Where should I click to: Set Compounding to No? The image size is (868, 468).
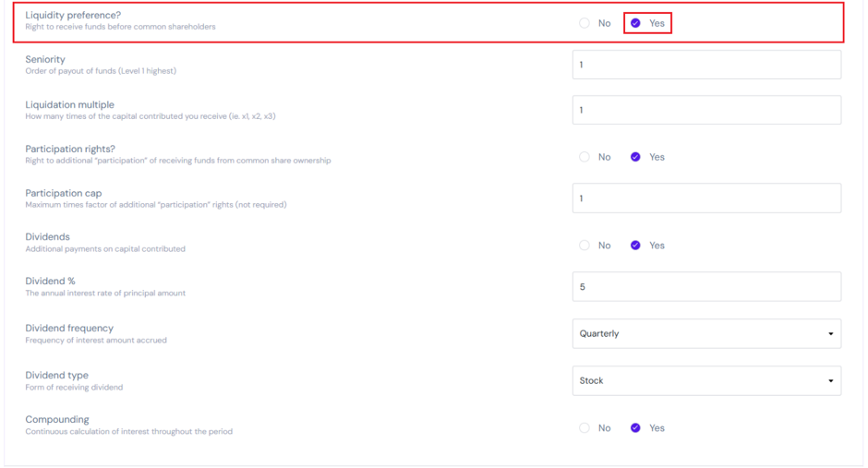click(x=585, y=428)
